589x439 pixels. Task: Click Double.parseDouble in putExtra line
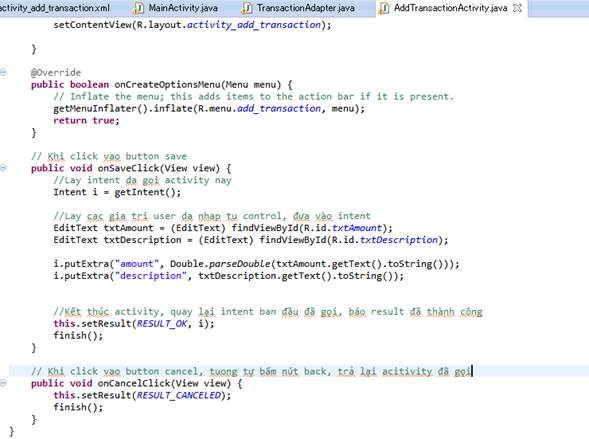[x=220, y=264]
